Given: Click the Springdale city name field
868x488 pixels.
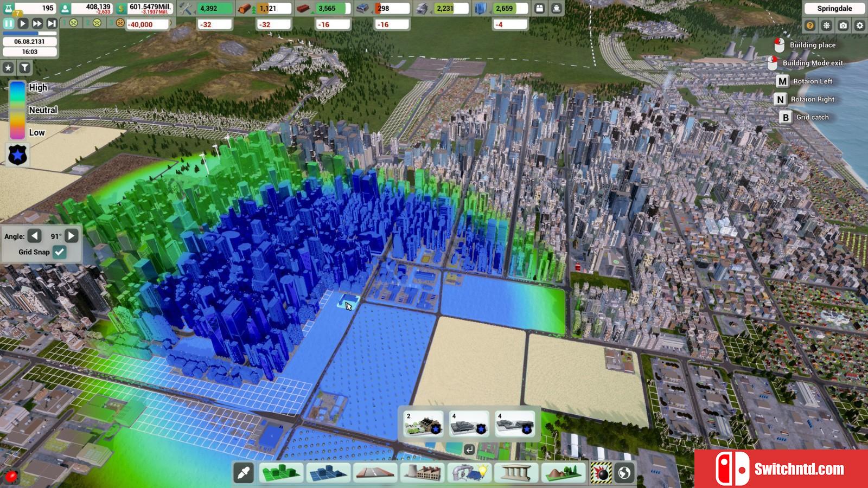Looking at the screenshot, I should point(834,8).
